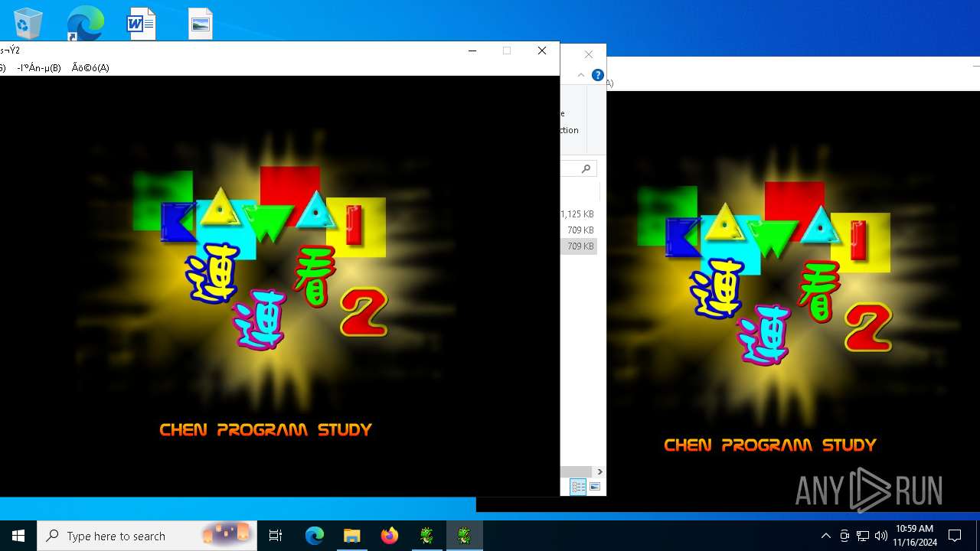Click CHEN PROGRAM STUDY in the background window

[770, 445]
